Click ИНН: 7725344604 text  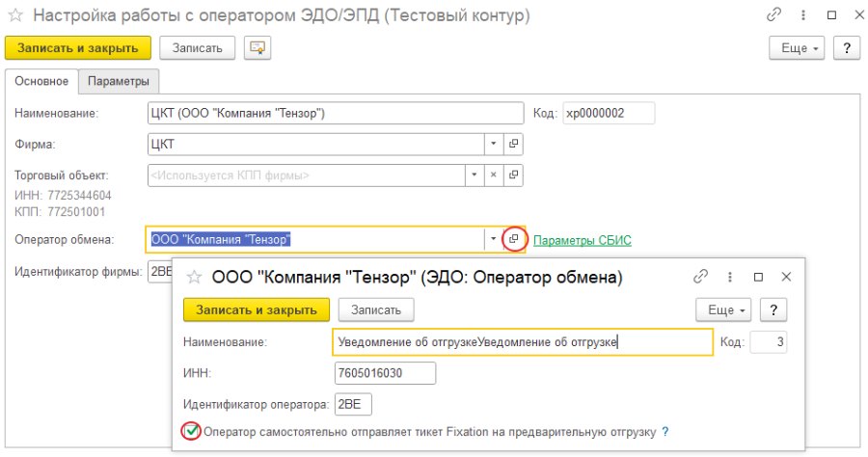coord(63,196)
